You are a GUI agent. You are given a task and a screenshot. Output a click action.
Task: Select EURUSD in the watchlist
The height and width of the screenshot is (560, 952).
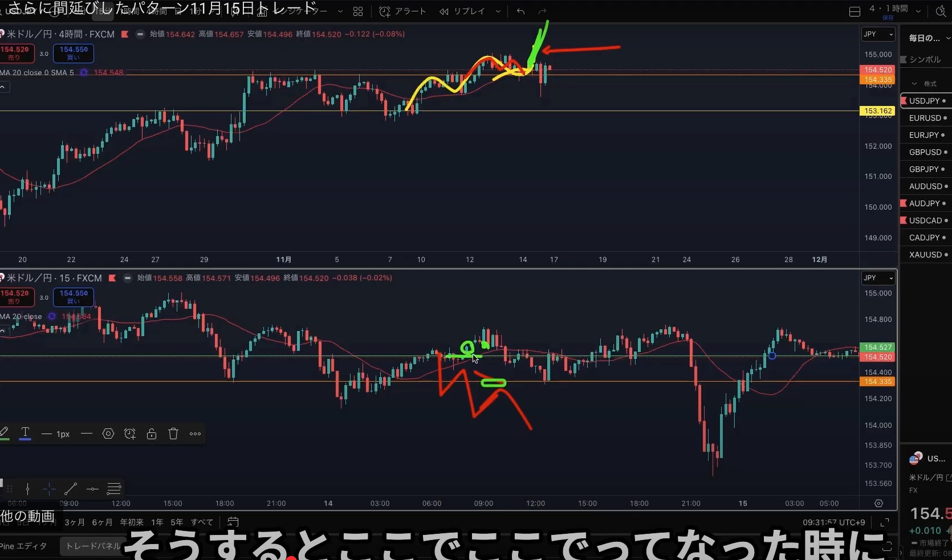[x=926, y=118]
